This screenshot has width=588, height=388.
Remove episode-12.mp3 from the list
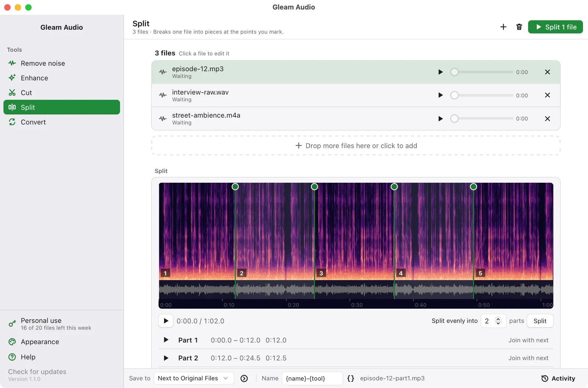pyautogui.click(x=547, y=72)
